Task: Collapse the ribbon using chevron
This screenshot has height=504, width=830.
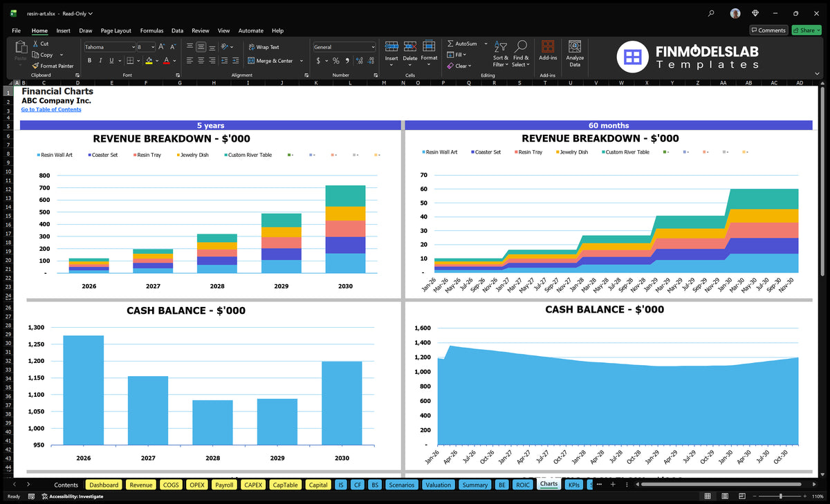Action: pos(818,75)
